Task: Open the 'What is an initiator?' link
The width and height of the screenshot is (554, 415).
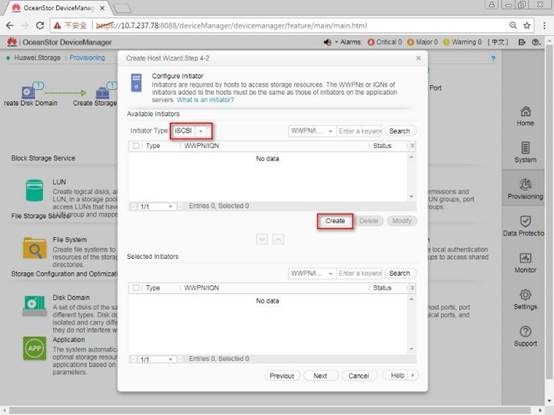Action: click(205, 100)
